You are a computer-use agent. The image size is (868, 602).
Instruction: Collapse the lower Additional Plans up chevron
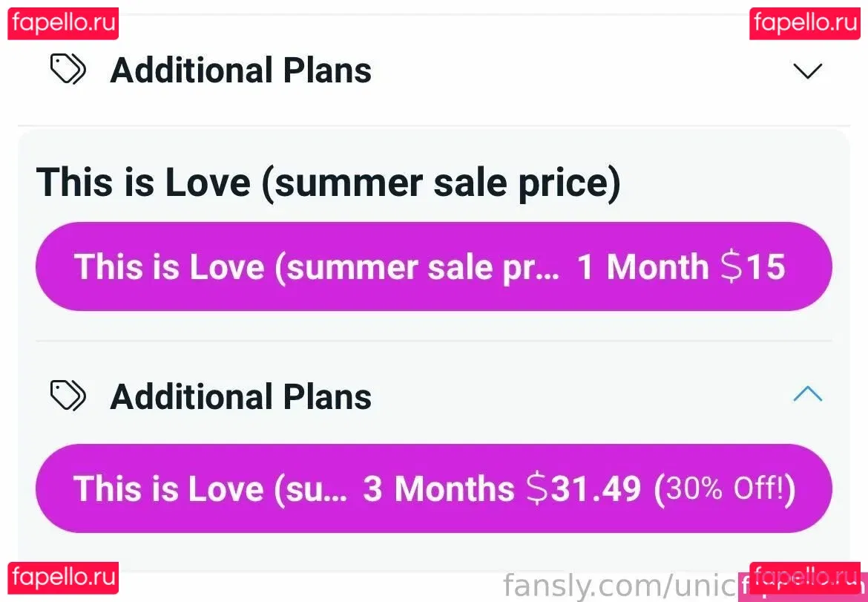coord(807,394)
